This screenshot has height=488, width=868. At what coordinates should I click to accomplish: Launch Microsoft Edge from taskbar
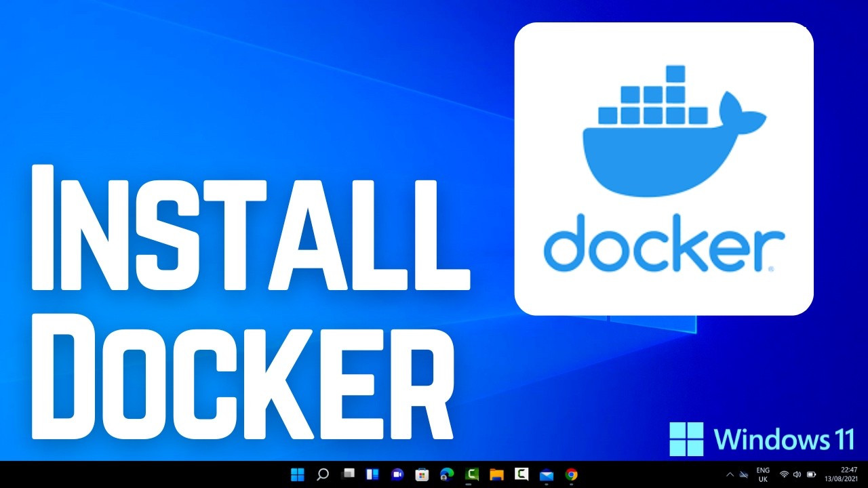click(447, 474)
